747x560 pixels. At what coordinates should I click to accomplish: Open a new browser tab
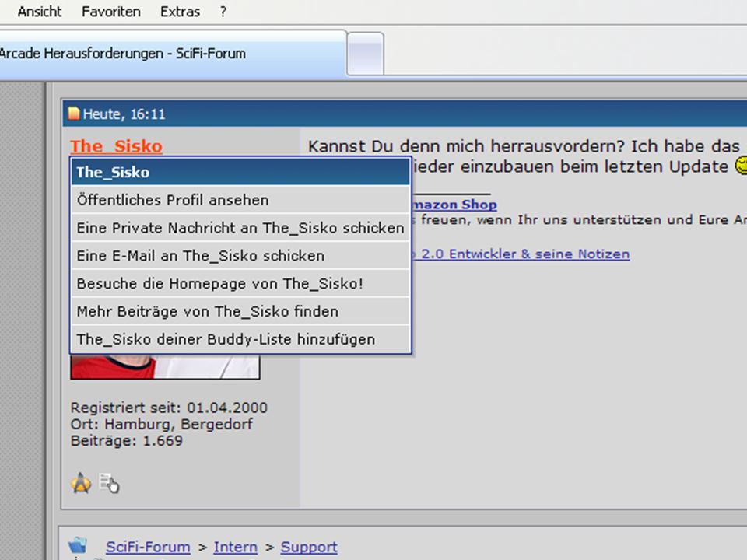pyautogui.click(x=365, y=54)
